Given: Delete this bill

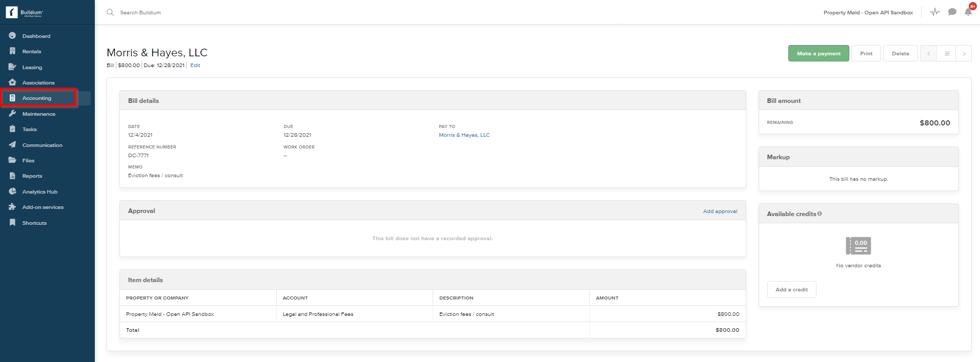Looking at the screenshot, I should (900, 54).
